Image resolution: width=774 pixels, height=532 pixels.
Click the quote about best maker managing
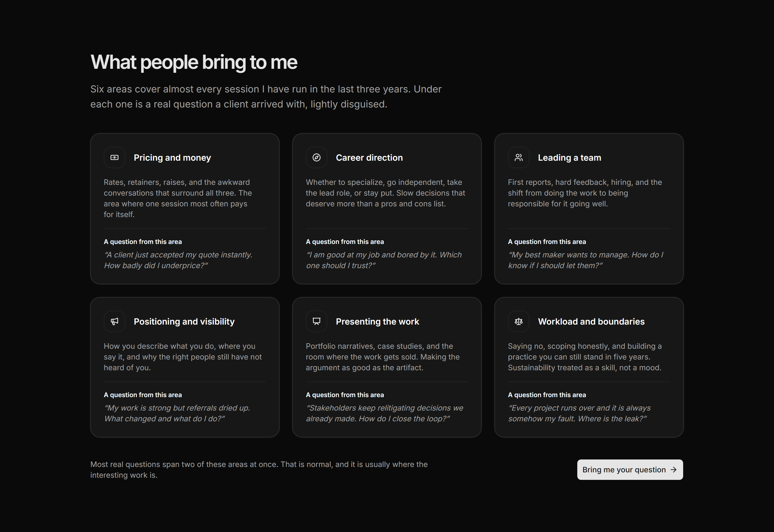pyautogui.click(x=586, y=260)
